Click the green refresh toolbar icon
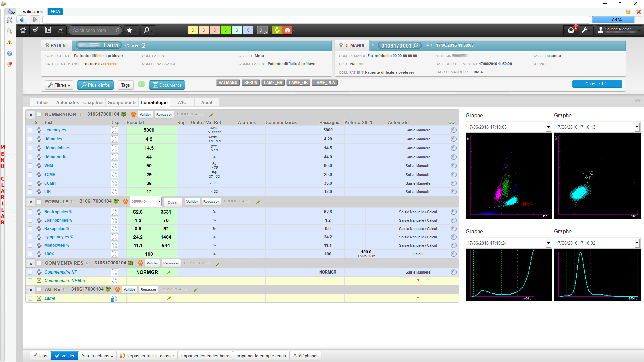The width and height of the screenshot is (644, 362). [277, 30]
